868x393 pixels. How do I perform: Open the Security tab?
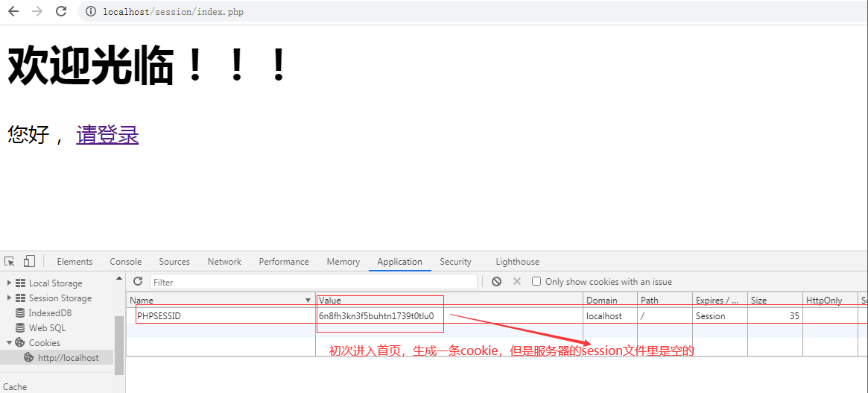click(x=455, y=262)
